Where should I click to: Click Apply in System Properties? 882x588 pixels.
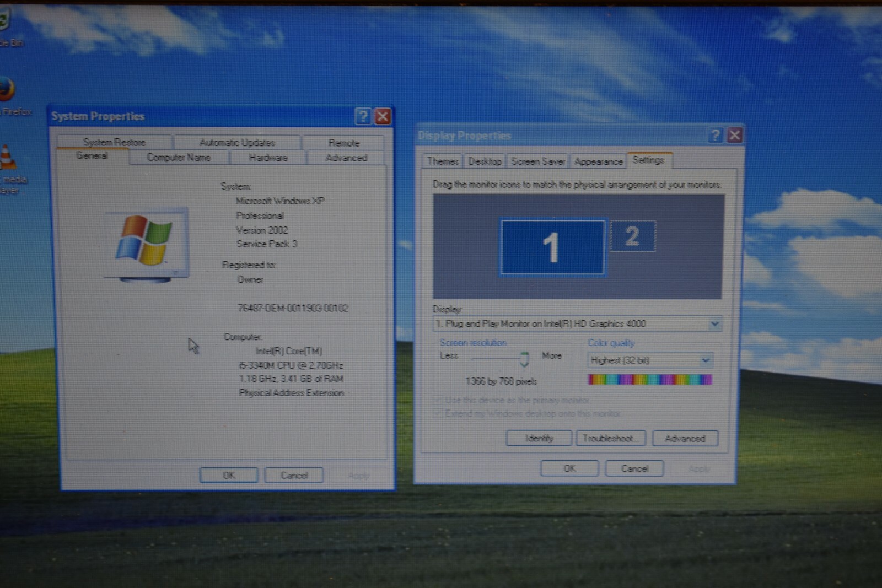click(358, 475)
